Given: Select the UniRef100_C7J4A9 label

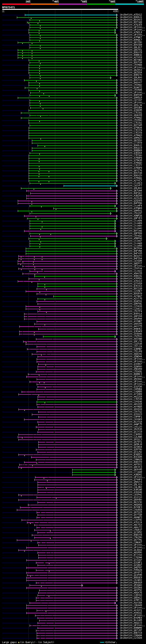Looking at the screenshot, I should pos(131,472).
